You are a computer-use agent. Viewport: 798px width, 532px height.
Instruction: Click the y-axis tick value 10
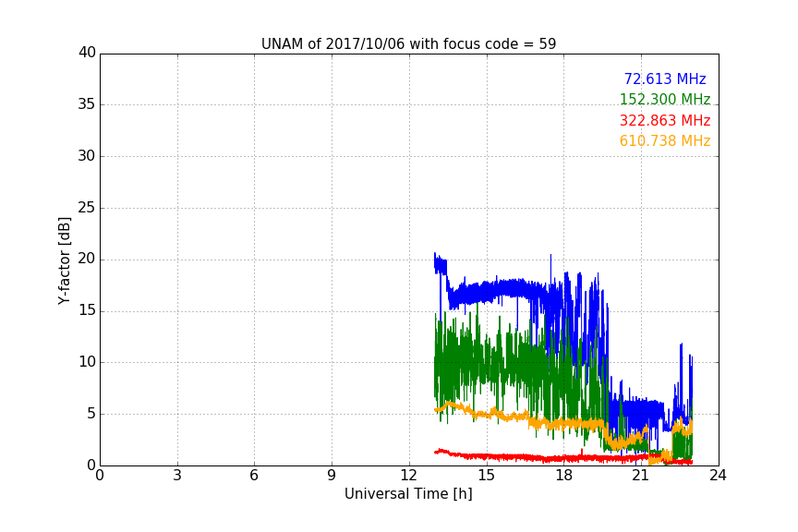[x=87, y=362]
